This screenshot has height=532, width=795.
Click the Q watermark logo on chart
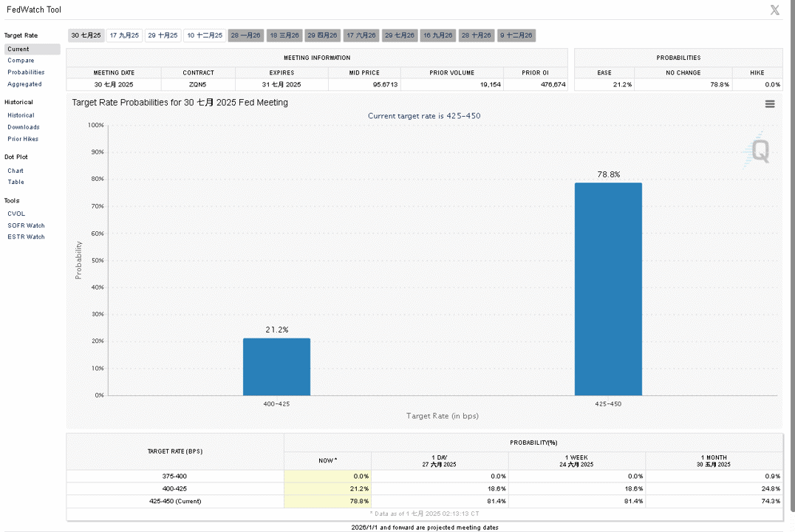759,151
